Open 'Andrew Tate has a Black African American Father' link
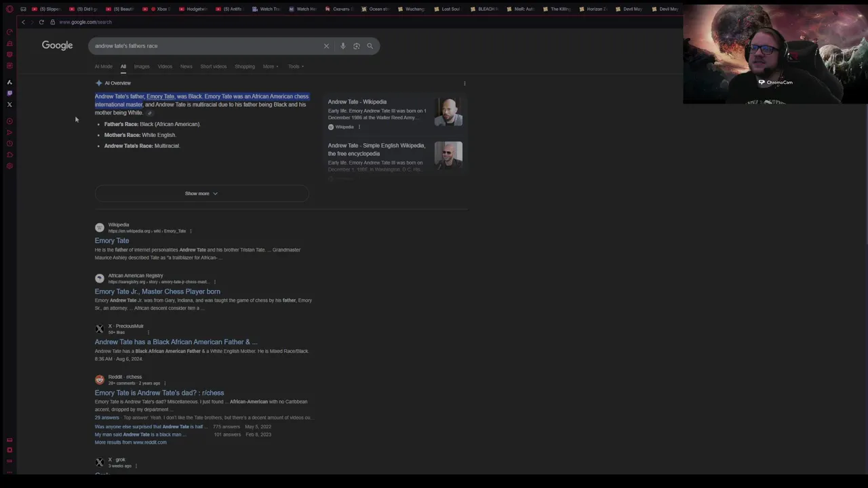Image resolution: width=868 pixels, height=488 pixels. (176, 342)
